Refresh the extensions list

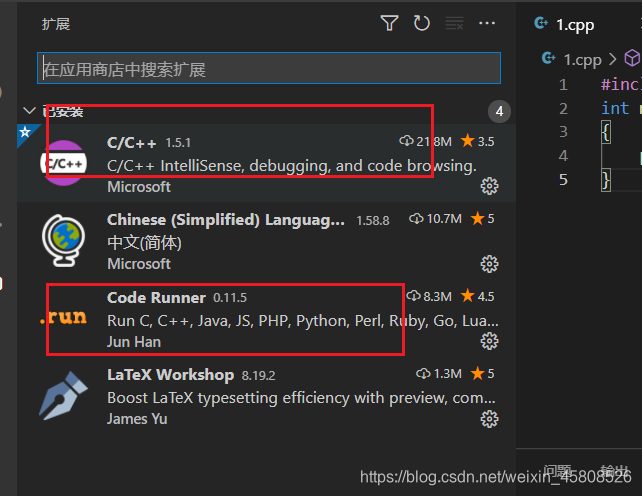pyautogui.click(x=421, y=23)
